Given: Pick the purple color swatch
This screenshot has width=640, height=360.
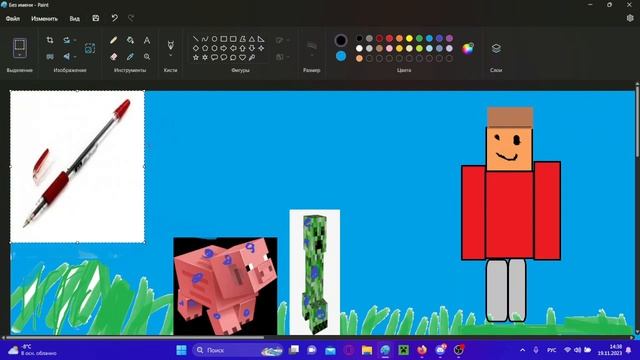Looking at the screenshot, I should [x=449, y=38].
